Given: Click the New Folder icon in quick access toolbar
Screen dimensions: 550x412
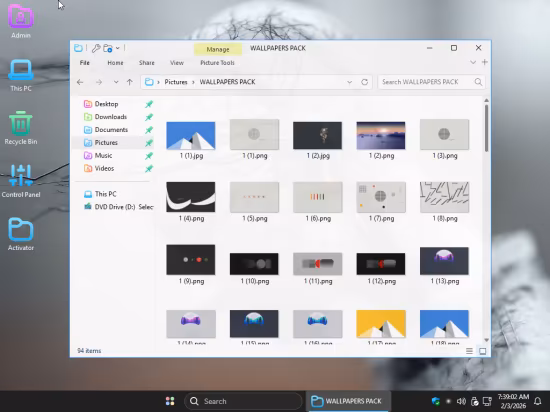Looking at the screenshot, I should pos(108,48).
